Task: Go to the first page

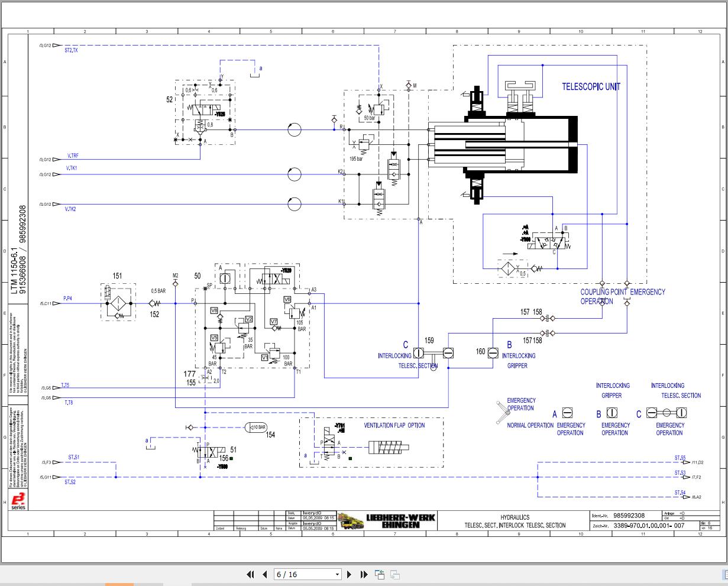Action: [250, 574]
